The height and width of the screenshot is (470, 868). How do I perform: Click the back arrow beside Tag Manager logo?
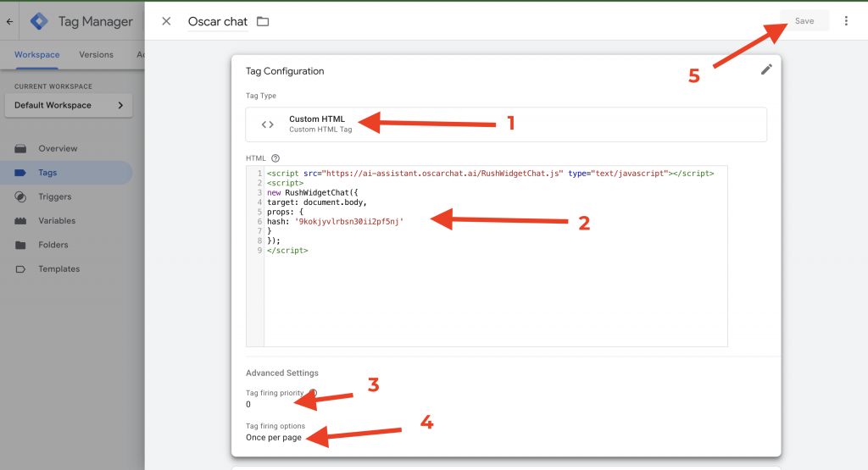tap(9, 22)
